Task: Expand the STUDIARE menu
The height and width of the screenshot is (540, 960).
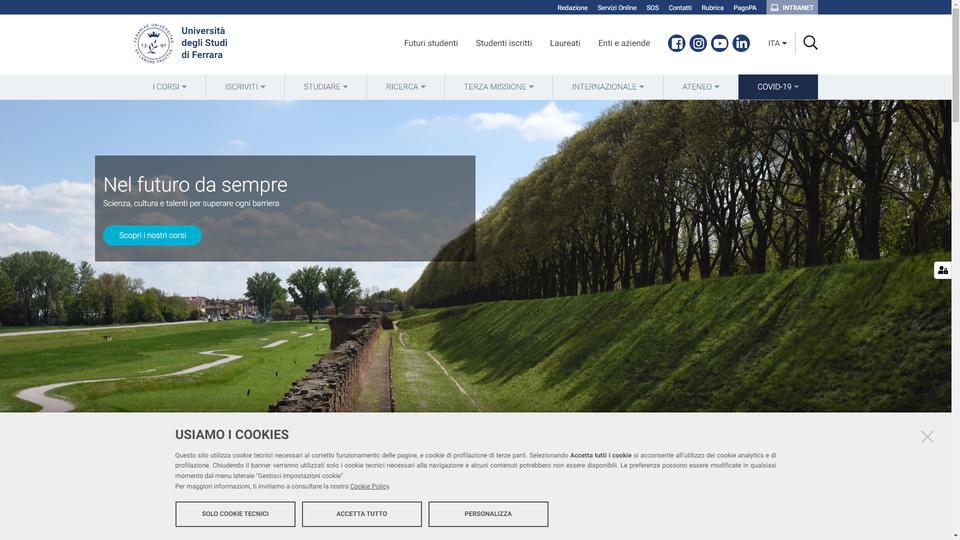Action: pyautogui.click(x=325, y=87)
